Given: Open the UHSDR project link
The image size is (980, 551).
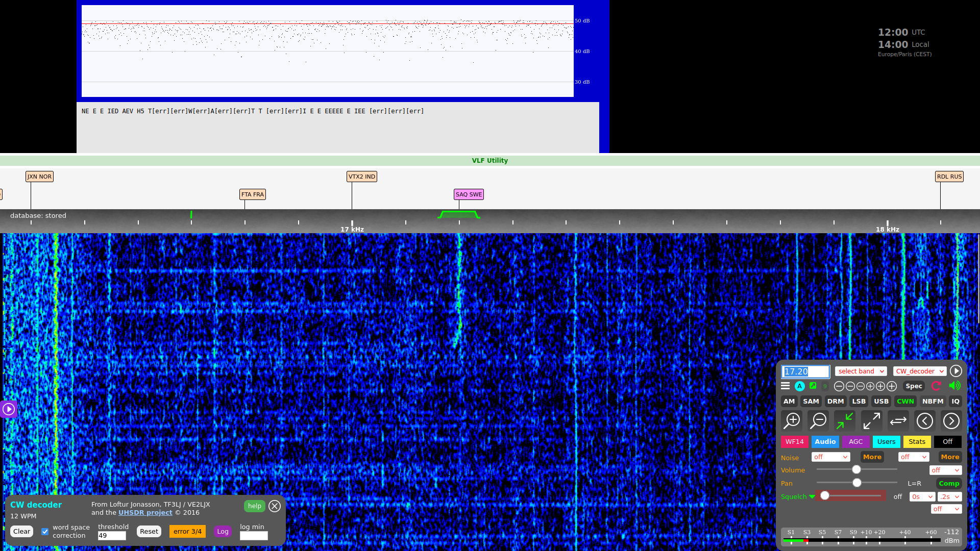Looking at the screenshot, I should coord(145,513).
